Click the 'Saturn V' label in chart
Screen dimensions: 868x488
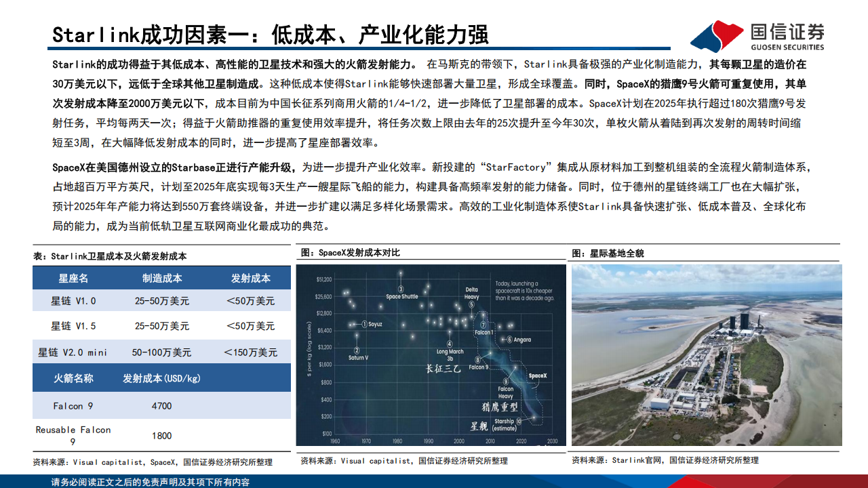pos(358,357)
